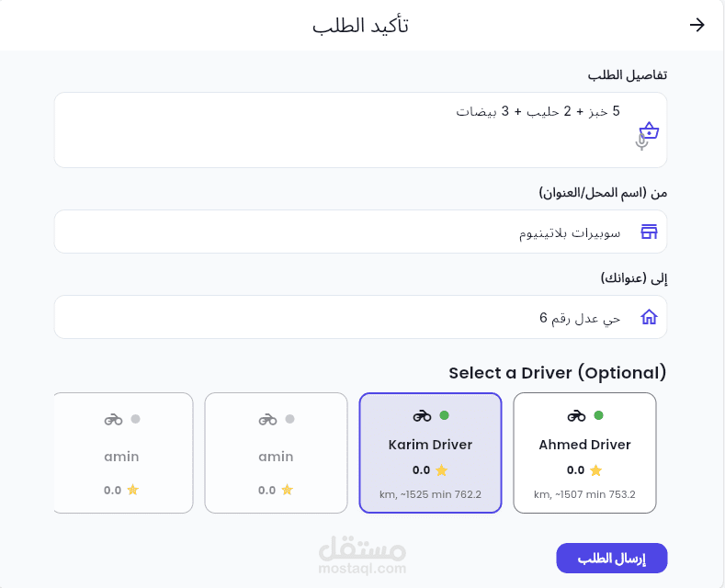Click the store shop icon
This screenshot has width=725, height=588.
pyautogui.click(x=649, y=232)
